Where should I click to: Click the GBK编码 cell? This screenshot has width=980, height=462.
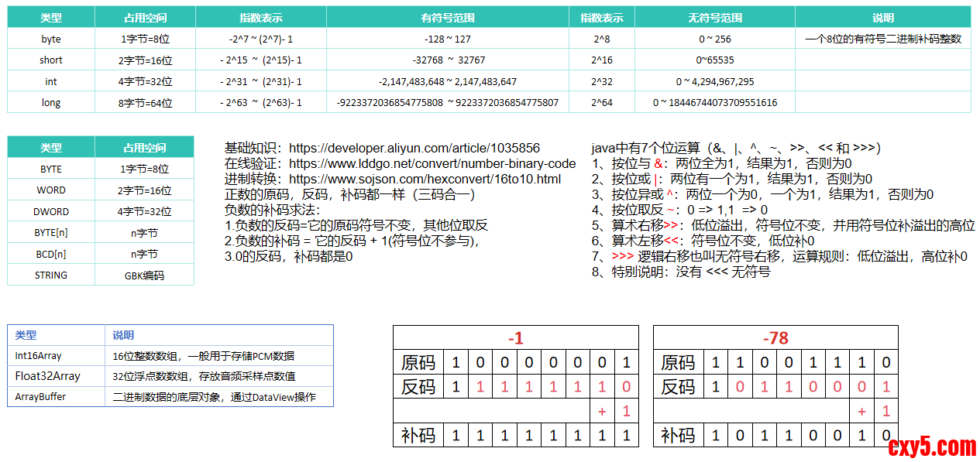pos(144,275)
